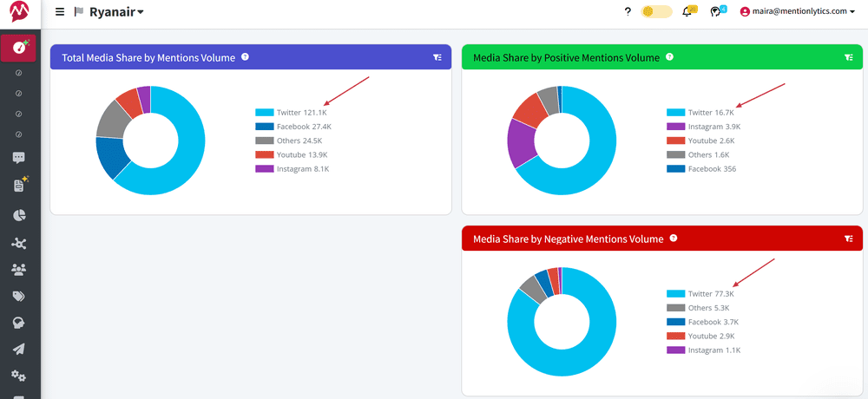This screenshot has height=399, width=868.
Task: Click the dark-blue Facebook segment in Total donut
Action: [x=112, y=157]
